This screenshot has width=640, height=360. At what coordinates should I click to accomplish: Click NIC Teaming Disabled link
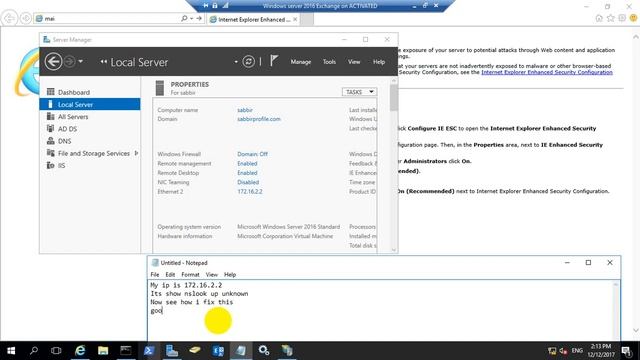pyautogui.click(x=248, y=182)
